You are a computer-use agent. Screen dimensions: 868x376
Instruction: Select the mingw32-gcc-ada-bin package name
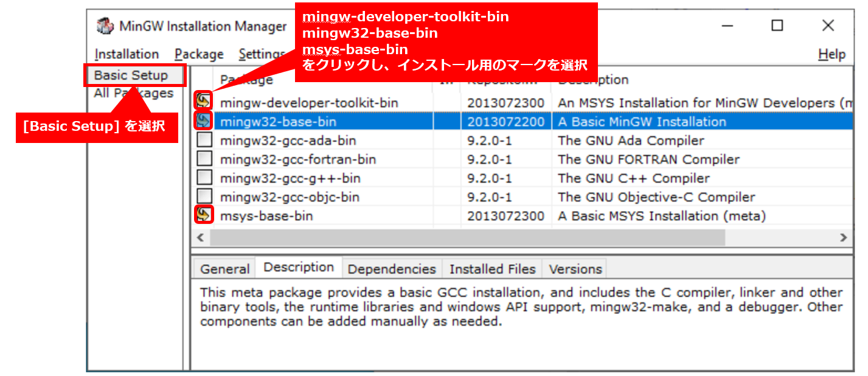click(x=288, y=141)
